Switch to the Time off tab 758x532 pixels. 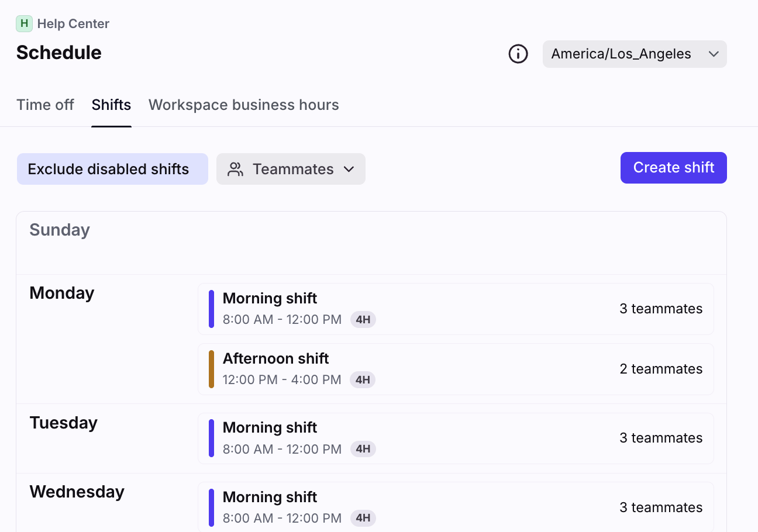pos(45,105)
